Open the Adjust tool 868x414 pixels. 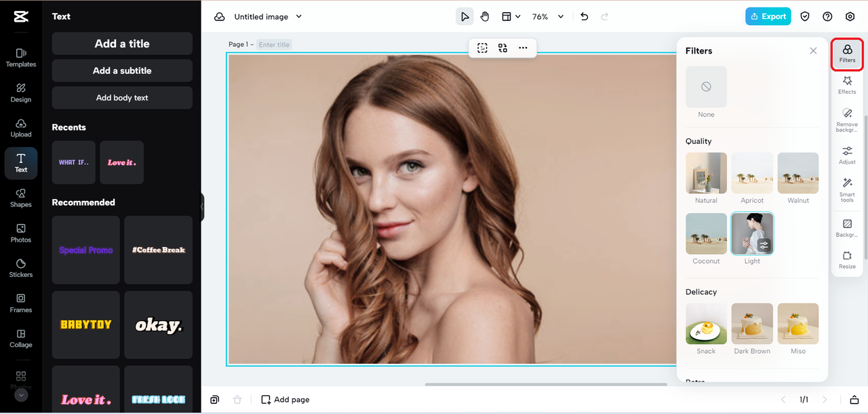(x=847, y=154)
